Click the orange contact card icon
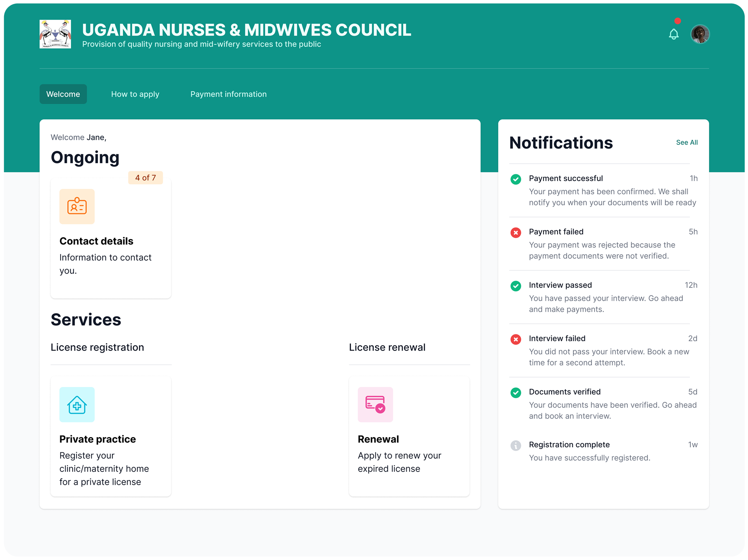The height and width of the screenshot is (560, 748). point(77,207)
